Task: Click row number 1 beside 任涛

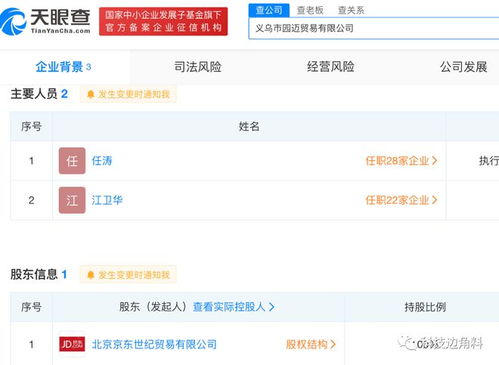Action: click(x=31, y=161)
